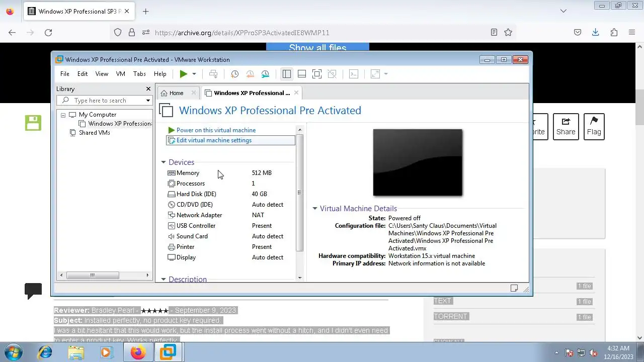Open Firefox application hamburger menu
The width and height of the screenshot is (644, 362).
pyautogui.click(x=632, y=32)
